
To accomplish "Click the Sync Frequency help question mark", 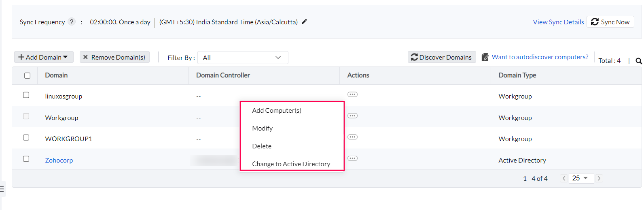I will (x=72, y=22).
